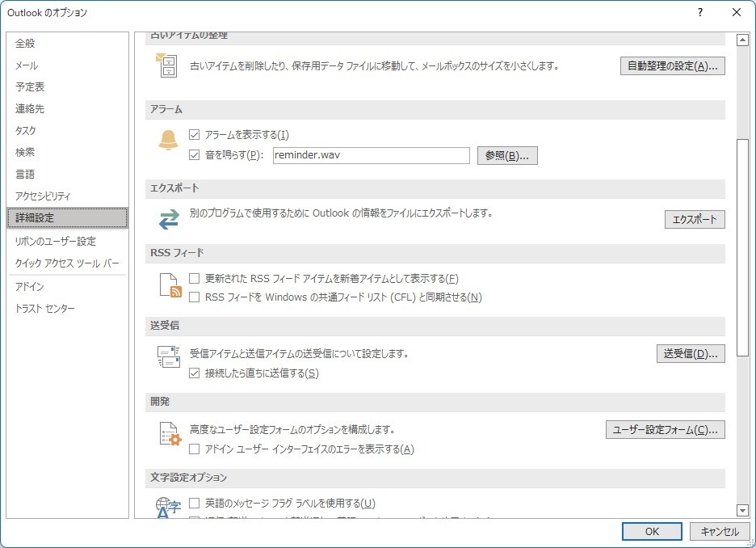Toggle 接続したら直ちに送信する checkbox

coord(195,373)
